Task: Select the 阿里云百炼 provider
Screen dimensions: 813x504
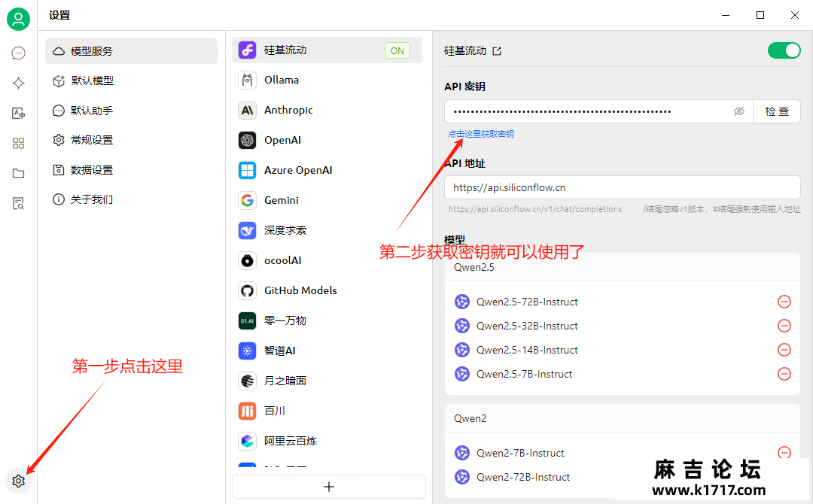Action: (x=327, y=440)
